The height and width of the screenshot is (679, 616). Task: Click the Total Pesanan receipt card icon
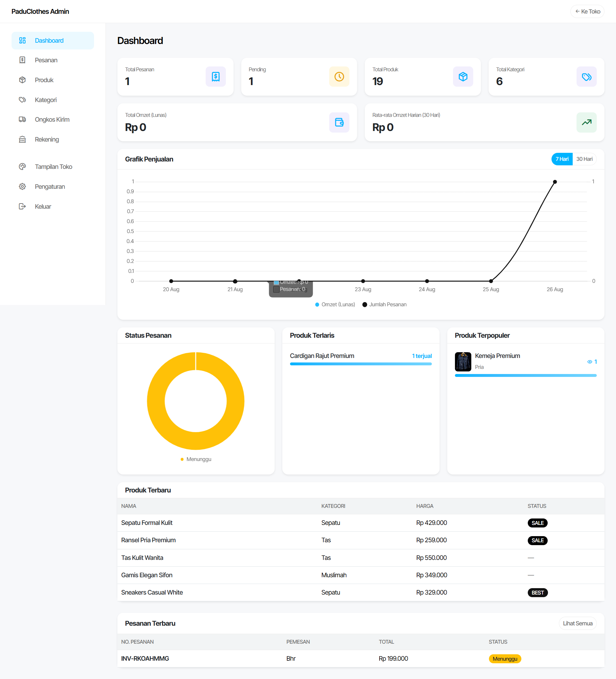[215, 77]
